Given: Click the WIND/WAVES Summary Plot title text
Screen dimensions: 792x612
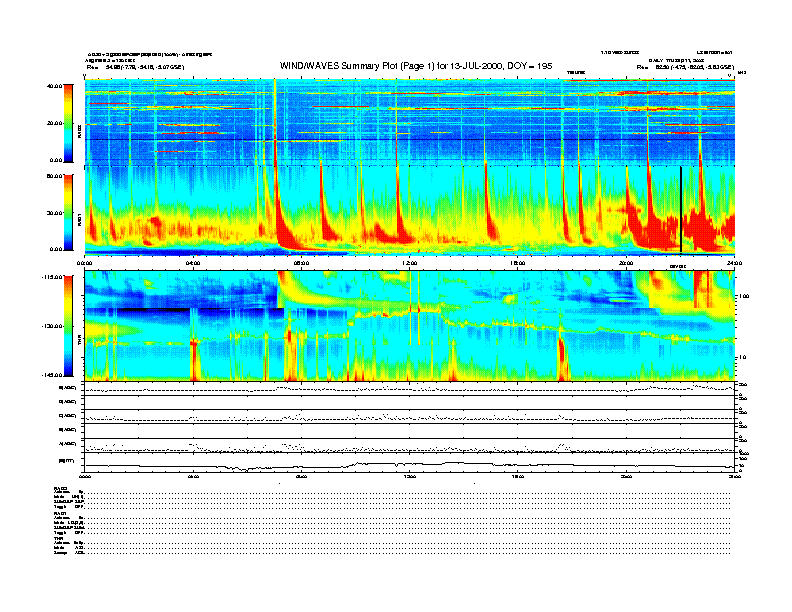Looking at the screenshot, I should click(x=416, y=66).
